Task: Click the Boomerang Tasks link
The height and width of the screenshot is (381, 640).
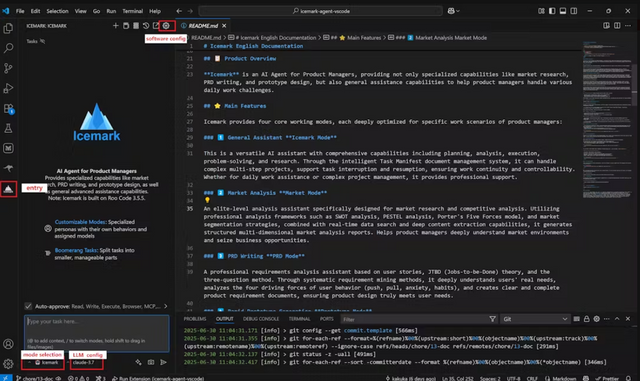Action: point(76,250)
